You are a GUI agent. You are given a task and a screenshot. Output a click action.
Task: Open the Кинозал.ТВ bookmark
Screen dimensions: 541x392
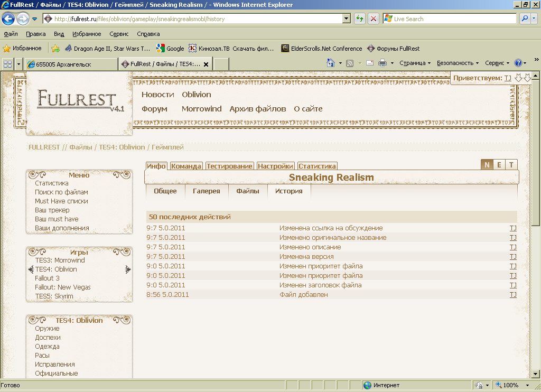pos(231,49)
